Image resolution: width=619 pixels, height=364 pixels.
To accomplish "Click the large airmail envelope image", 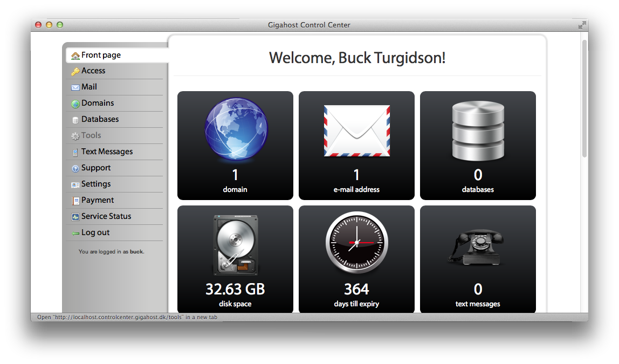I will tap(357, 131).
